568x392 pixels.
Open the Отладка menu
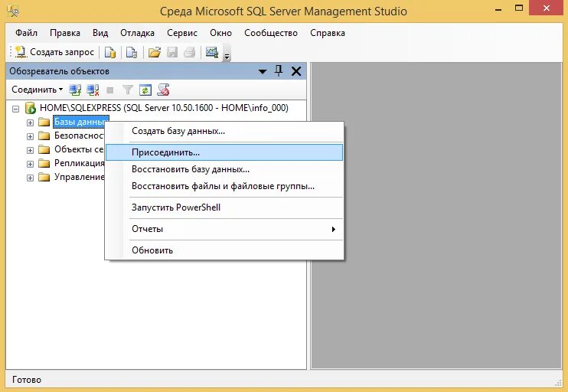click(x=137, y=33)
